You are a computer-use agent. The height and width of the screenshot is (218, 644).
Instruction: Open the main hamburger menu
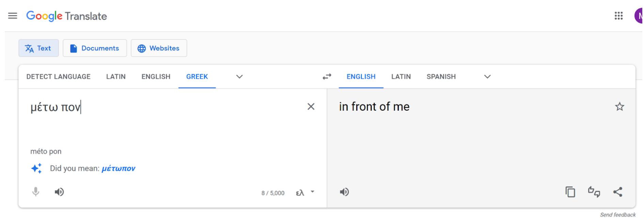click(x=13, y=16)
